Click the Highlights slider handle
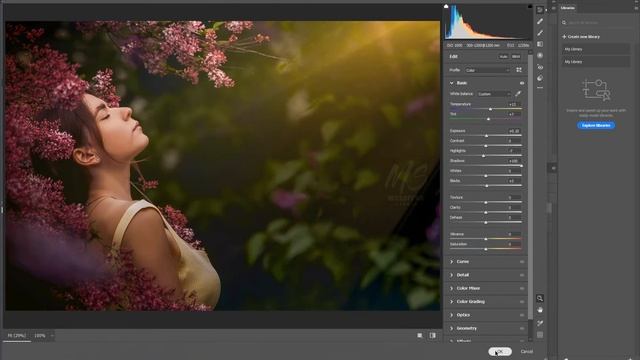 pos(484,156)
